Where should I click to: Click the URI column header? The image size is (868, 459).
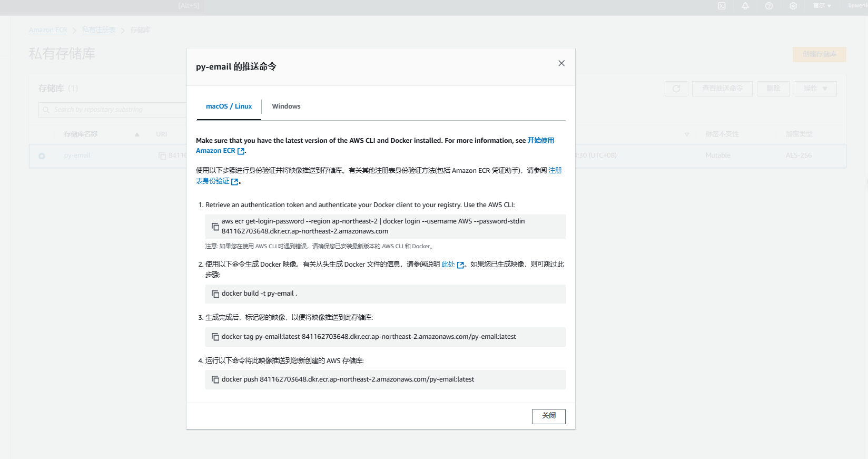161,134
